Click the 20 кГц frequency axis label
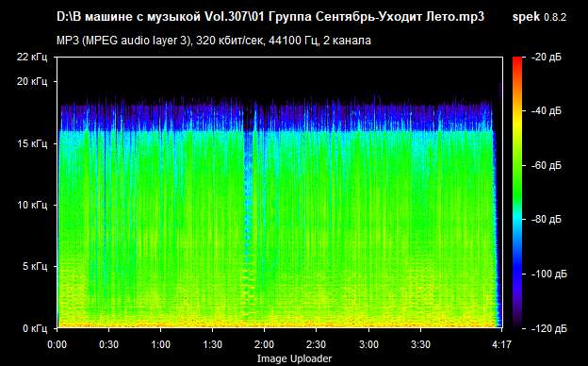 click(x=32, y=81)
